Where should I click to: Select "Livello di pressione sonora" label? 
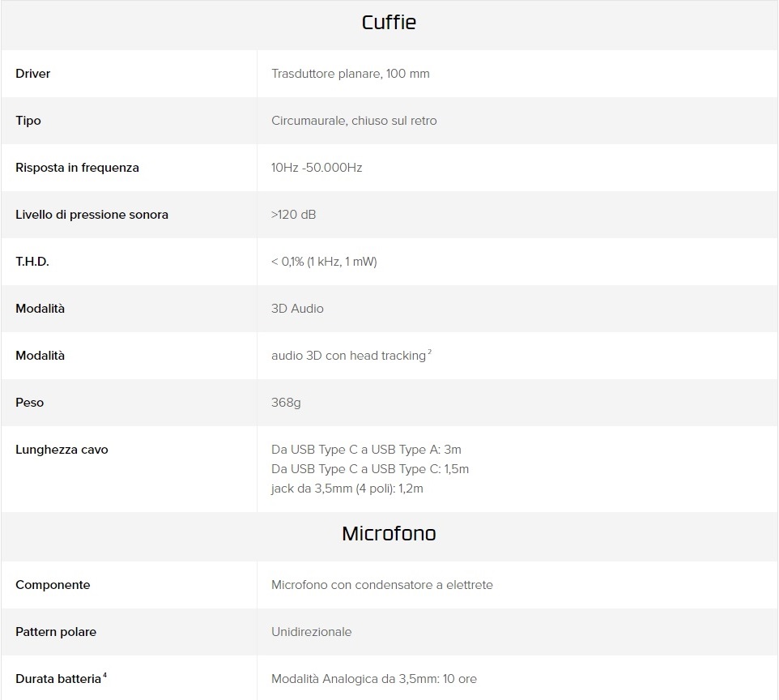[x=92, y=215]
